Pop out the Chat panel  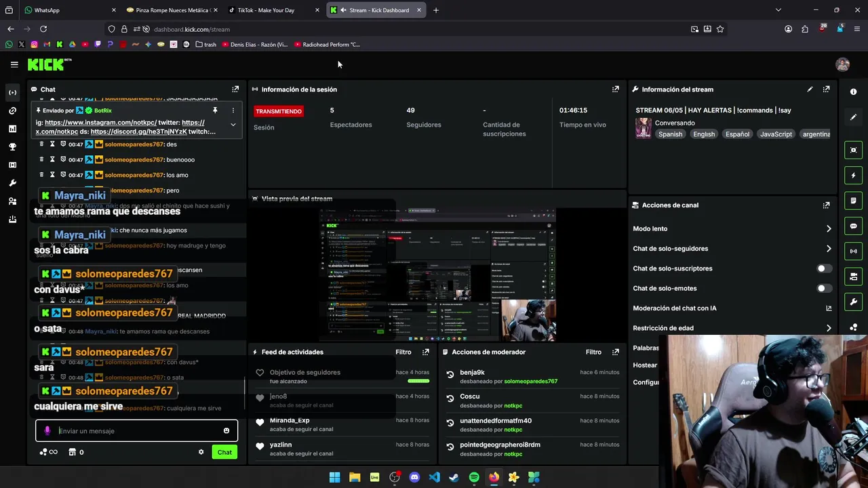(235, 89)
